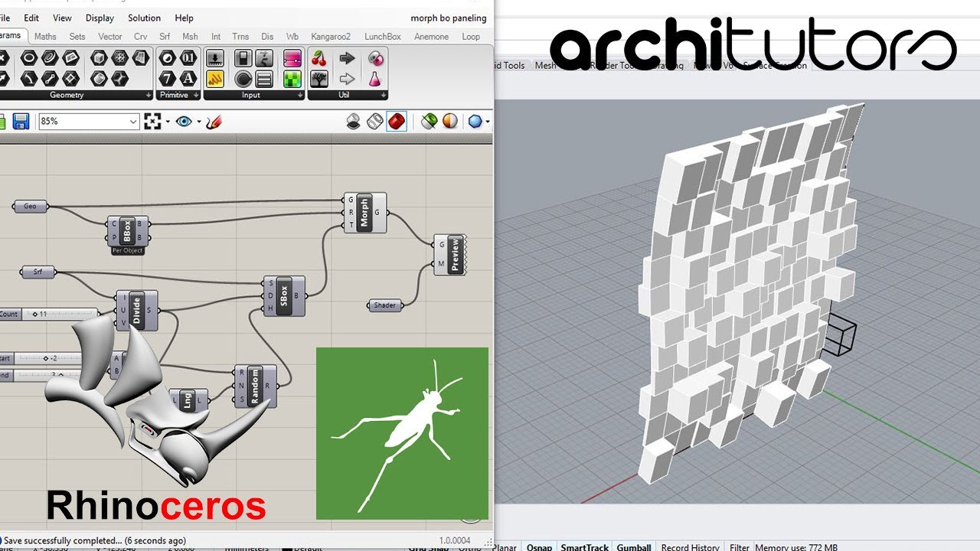Image resolution: width=980 pixels, height=551 pixels.
Task: Expand the Input panel
Action: click(300, 96)
